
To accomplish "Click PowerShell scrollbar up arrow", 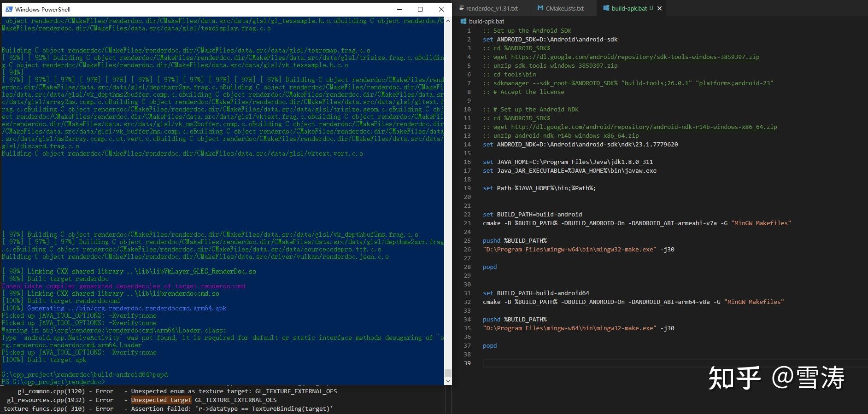I will point(448,21).
